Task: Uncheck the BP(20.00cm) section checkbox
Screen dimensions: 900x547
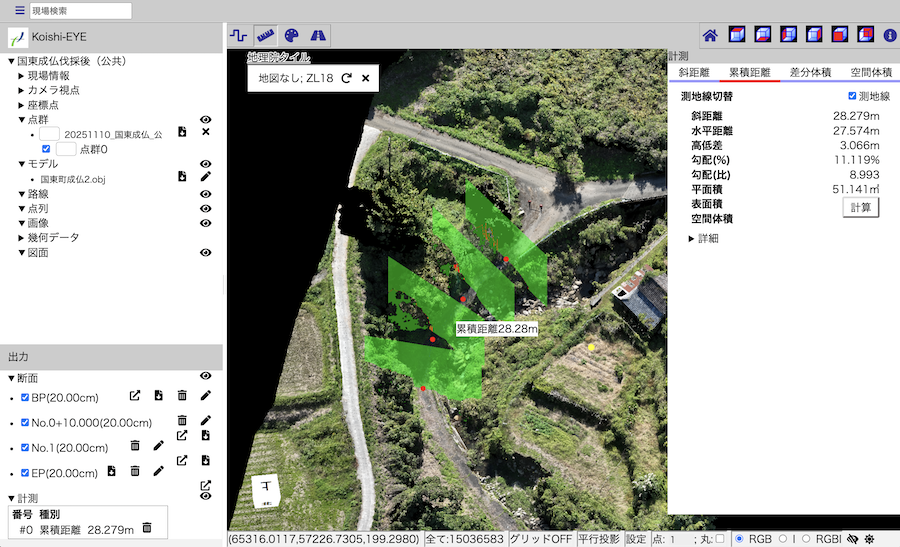Action: click(26, 397)
